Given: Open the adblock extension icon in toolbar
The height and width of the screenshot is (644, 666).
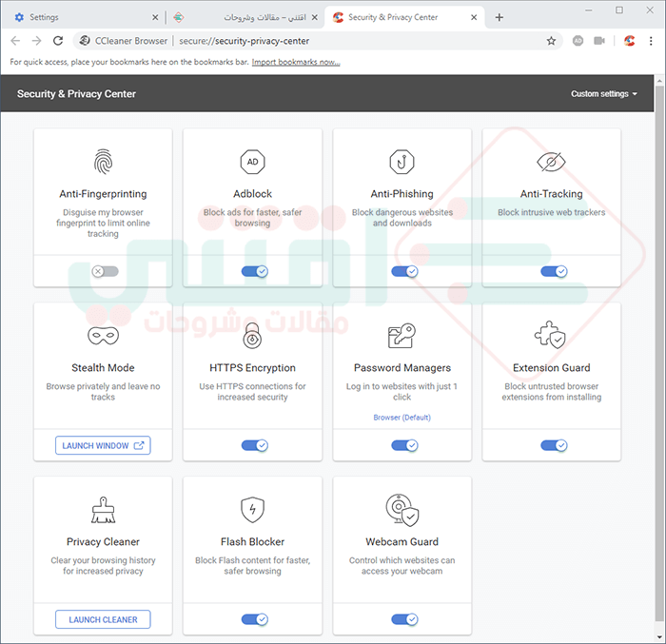Looking at the screenshot, I should [x=578, y=41].
